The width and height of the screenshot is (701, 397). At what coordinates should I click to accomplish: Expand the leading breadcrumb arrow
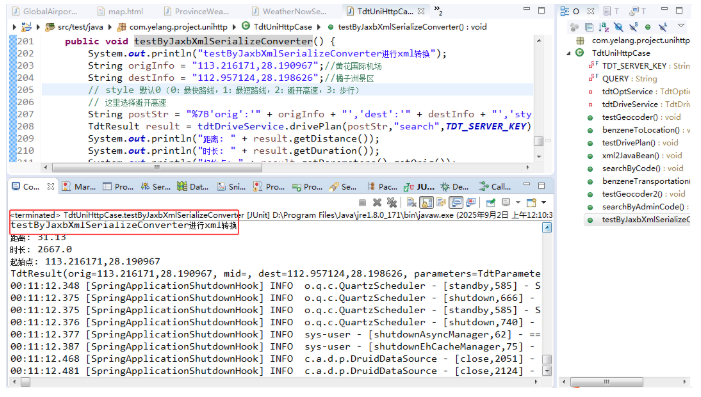tap(14, 27)
